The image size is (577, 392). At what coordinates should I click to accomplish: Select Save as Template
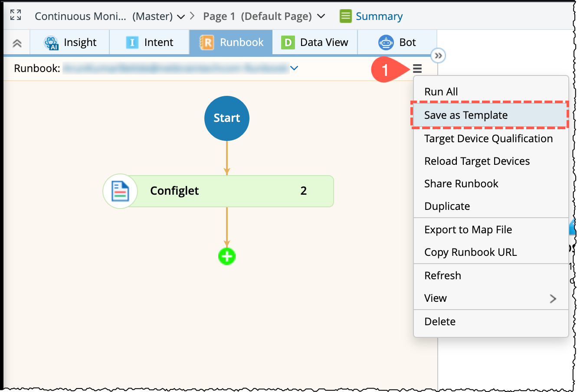(490, 115)
